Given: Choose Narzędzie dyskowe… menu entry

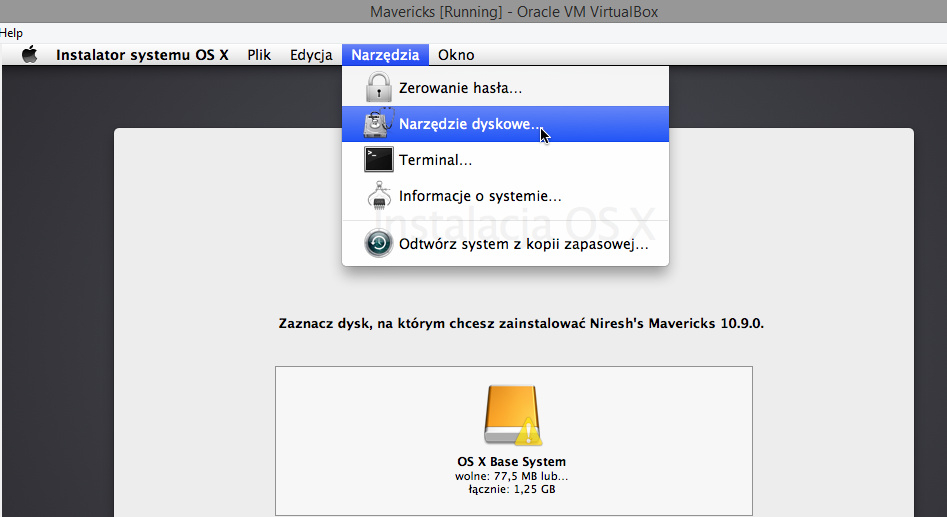Looking at the screenshot, I should pyautogui.click(x=506, y=124).
